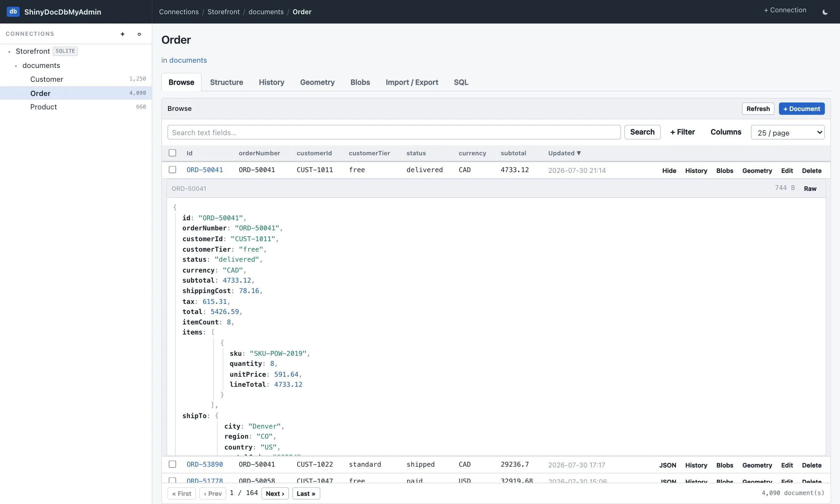Open the Blobs tab

(x=360, y=82)
